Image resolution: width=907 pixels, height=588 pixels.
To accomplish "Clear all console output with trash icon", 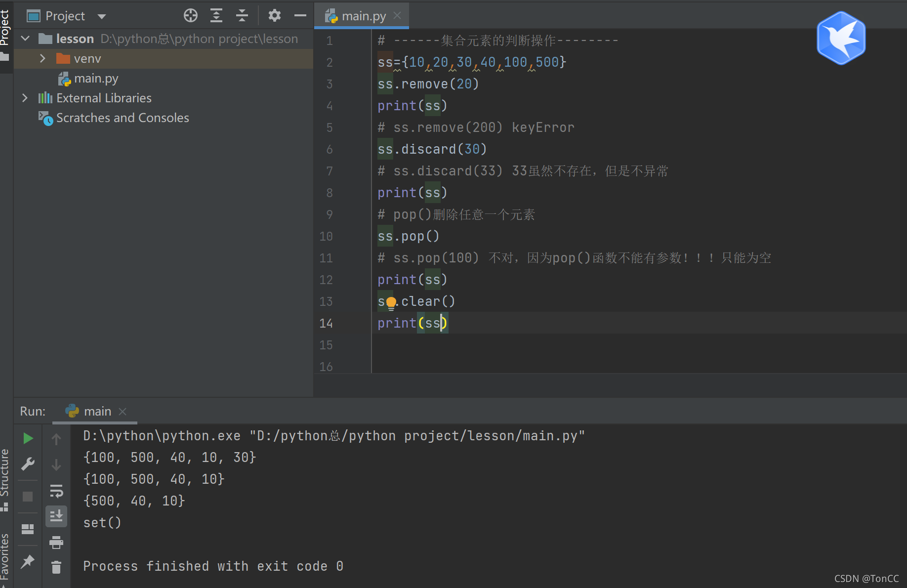I will 56,567.
